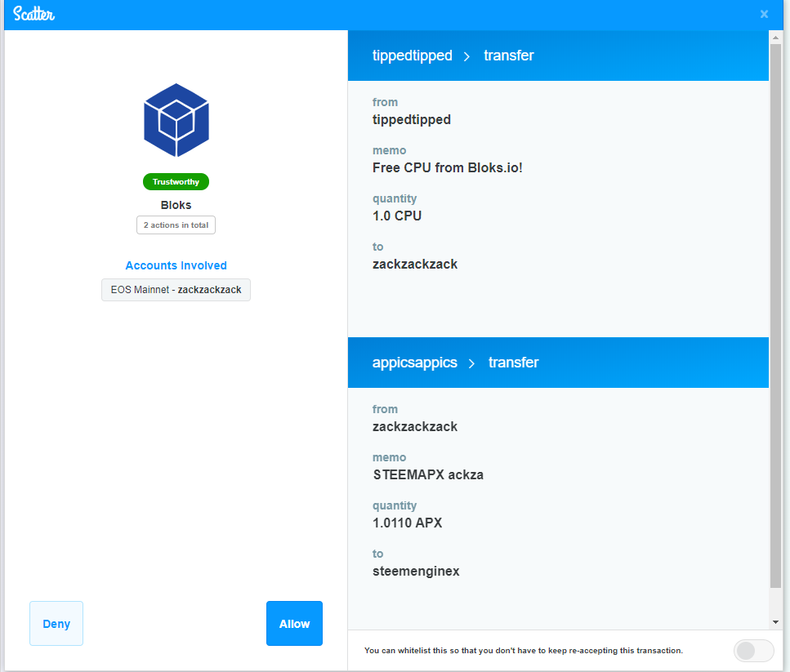This screenshot has height=672, width=790.
Task: Click the '2 actions in total' label
Action: (x=176, y=225)
